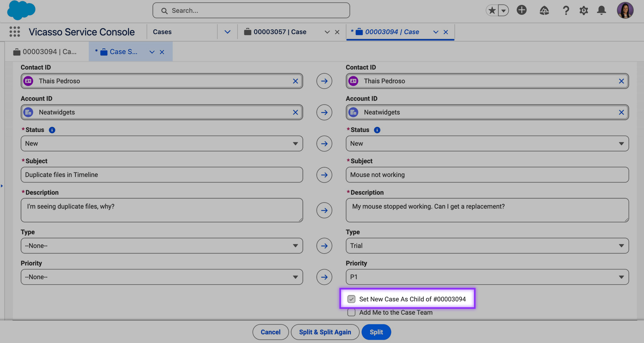This screenshot has height=343, width=644.
Task: Edit the right mouse replacement description
Action: (487, 210)
